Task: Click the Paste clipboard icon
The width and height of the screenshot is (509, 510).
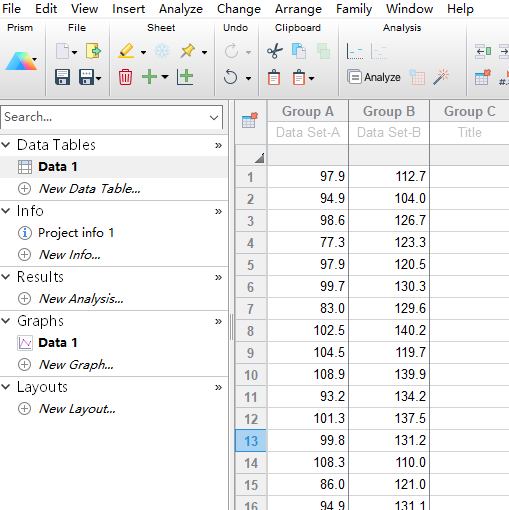Action: (x=274, y=77)
